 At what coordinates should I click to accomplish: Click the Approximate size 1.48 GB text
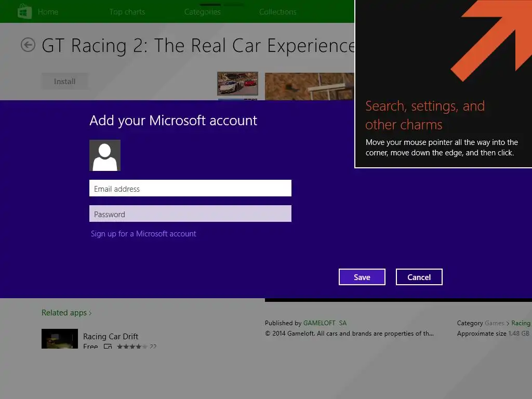coord(493,334)
